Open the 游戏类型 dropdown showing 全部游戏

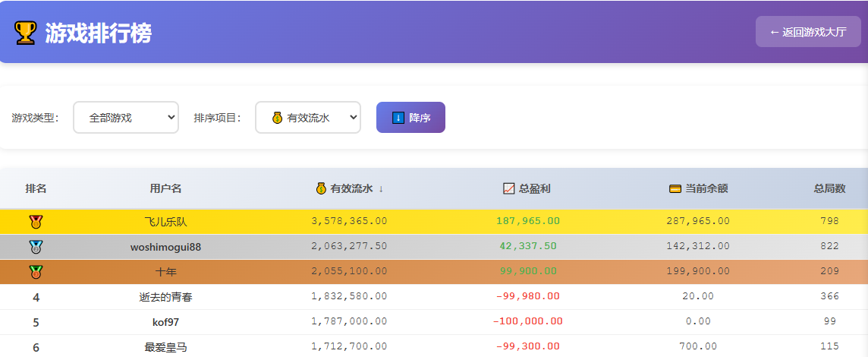pyautogui.click(x=126, y=118)
